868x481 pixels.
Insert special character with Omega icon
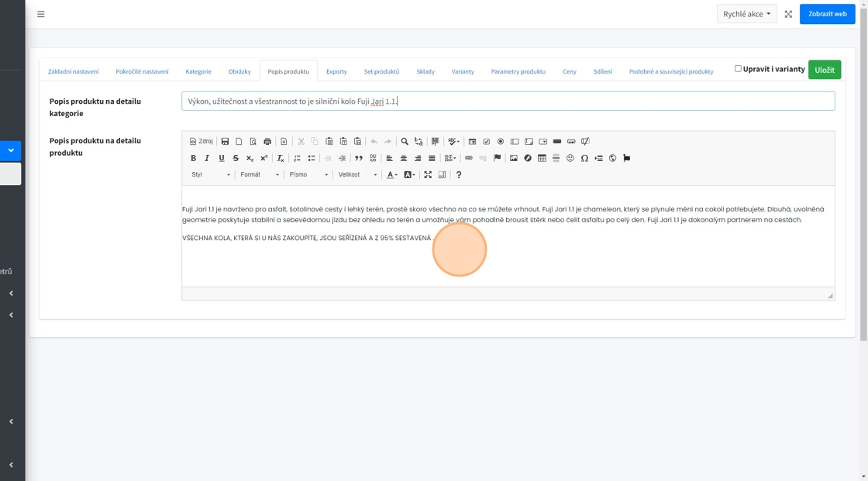click(x=584, y=158)
